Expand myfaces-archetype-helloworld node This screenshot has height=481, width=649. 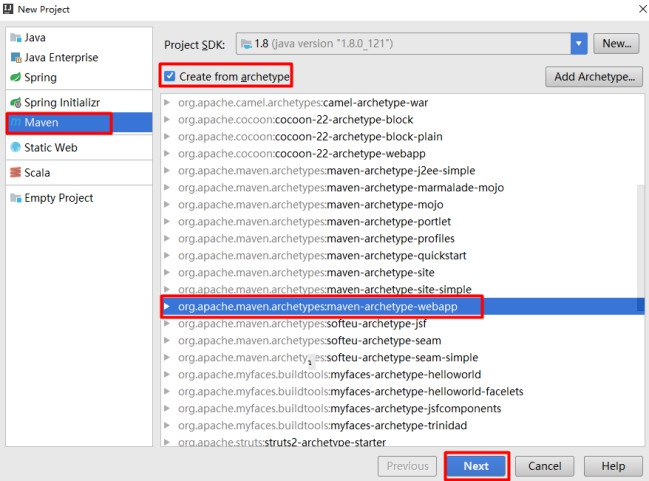pyautogui.click(x=167, y=374)
